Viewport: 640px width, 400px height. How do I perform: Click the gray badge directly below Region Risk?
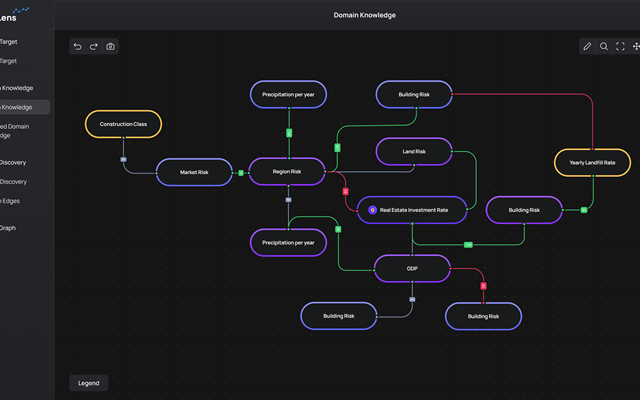[288, 200]
